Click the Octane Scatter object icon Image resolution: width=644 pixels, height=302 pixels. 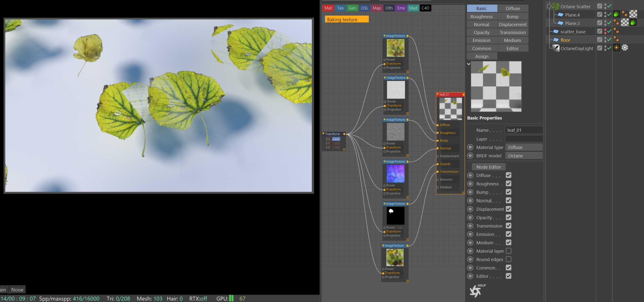(556, 6)
